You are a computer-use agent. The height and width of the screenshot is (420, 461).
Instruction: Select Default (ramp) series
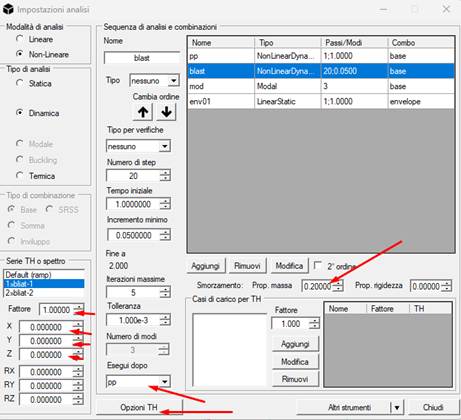[44, 275]
